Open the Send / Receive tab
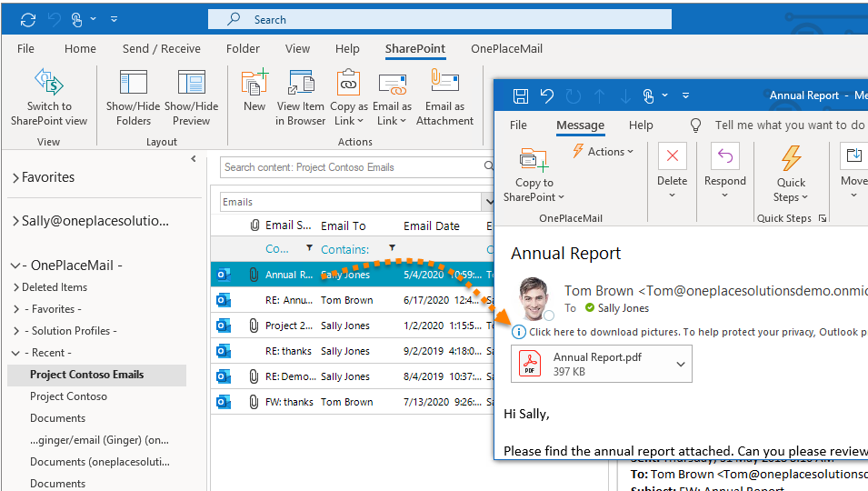Screen dimensions: 868x491 tap(161, 49)
